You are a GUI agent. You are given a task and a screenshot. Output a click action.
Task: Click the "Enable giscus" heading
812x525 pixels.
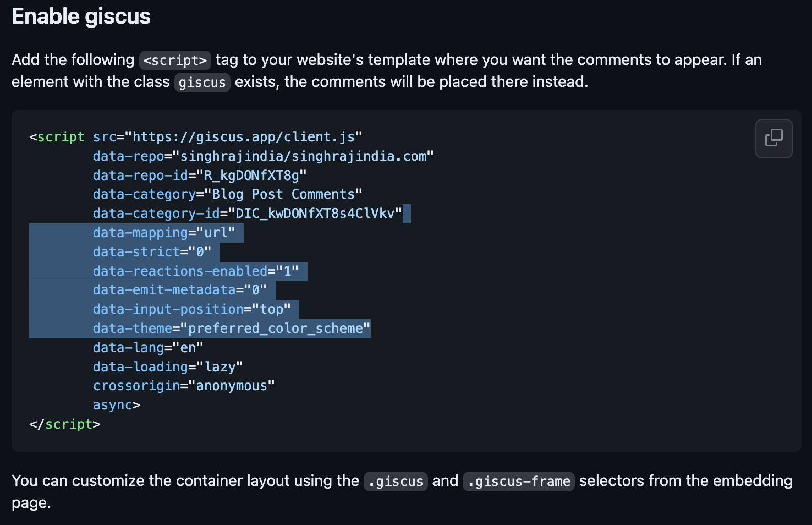81,17
